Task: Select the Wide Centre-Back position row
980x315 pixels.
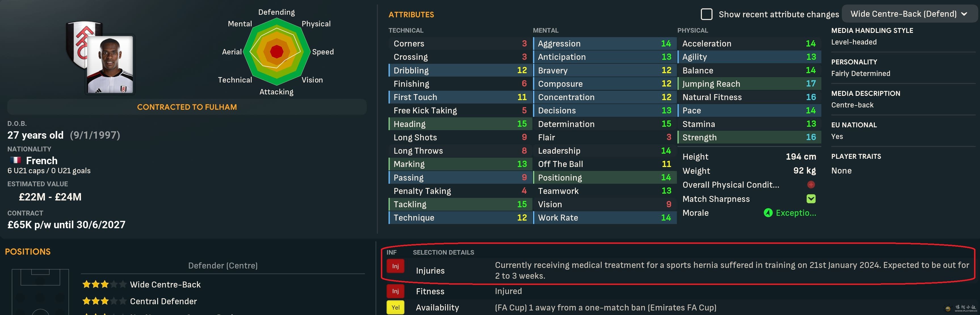Action: pyautogui.click(x=165, y=285)
